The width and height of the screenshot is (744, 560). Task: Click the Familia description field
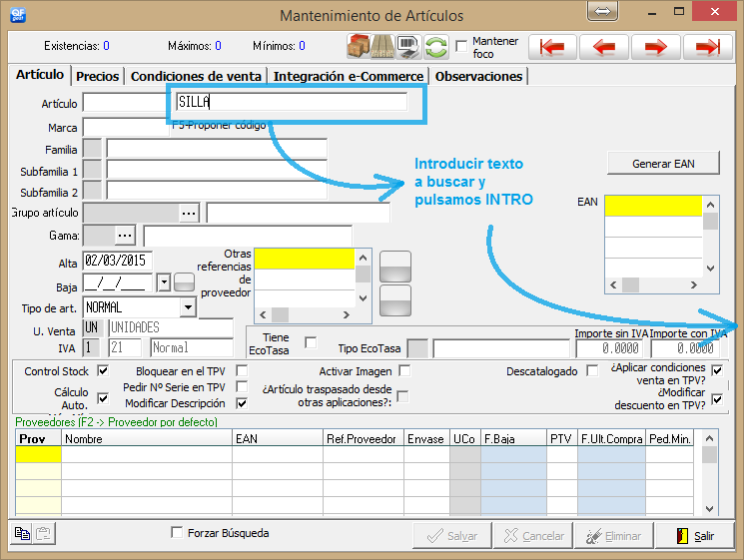click(217, 149)
